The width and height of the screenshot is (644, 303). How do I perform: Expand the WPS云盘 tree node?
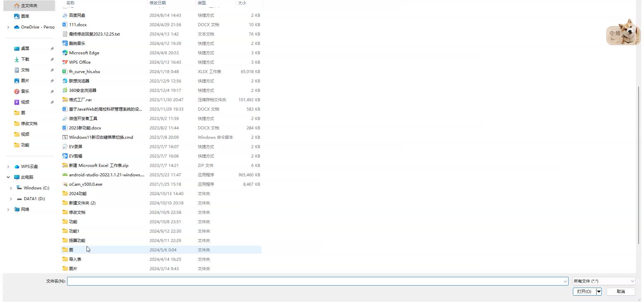pos(8,167)
